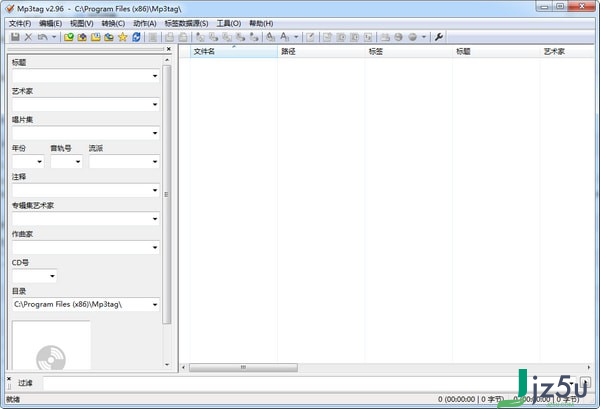Click the tag panel scroll-down arrow
The height and width of the screenshot is (409, 600).
(167, 365)
